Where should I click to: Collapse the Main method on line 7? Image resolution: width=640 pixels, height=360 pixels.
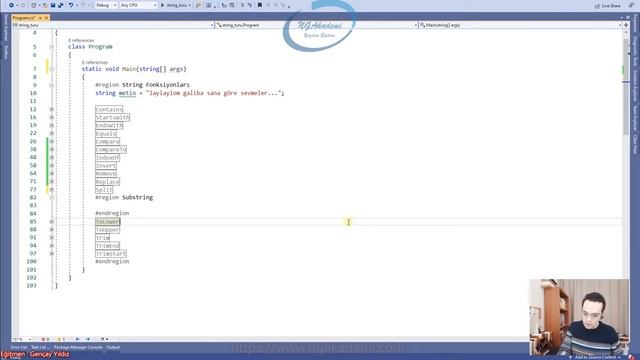point(52,69)
